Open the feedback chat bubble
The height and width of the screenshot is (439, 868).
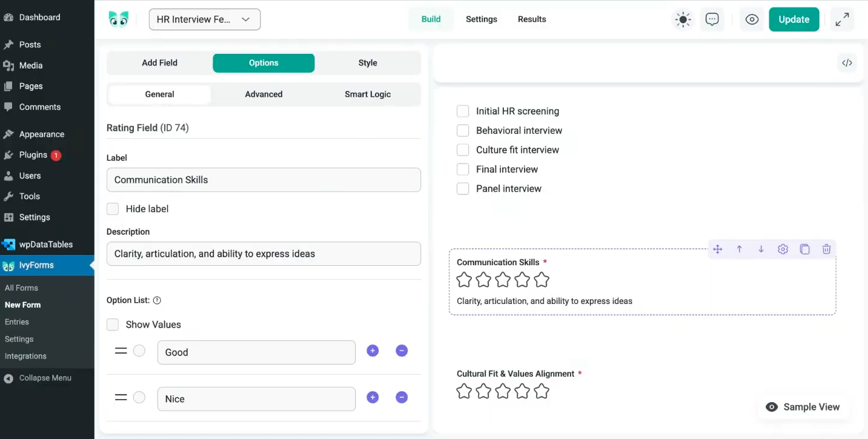coord(712,19)
